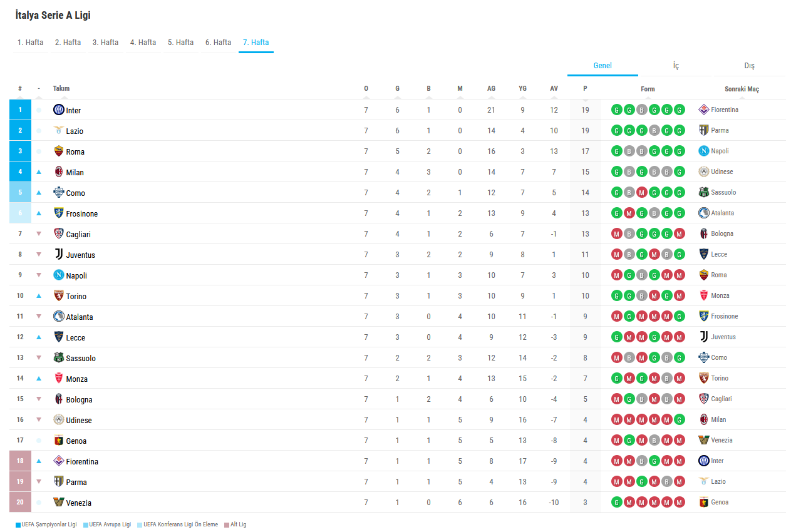The image size is (786, 532).
Task: Open the Genoa team name link in the Takım column
Action: point(76,441)
